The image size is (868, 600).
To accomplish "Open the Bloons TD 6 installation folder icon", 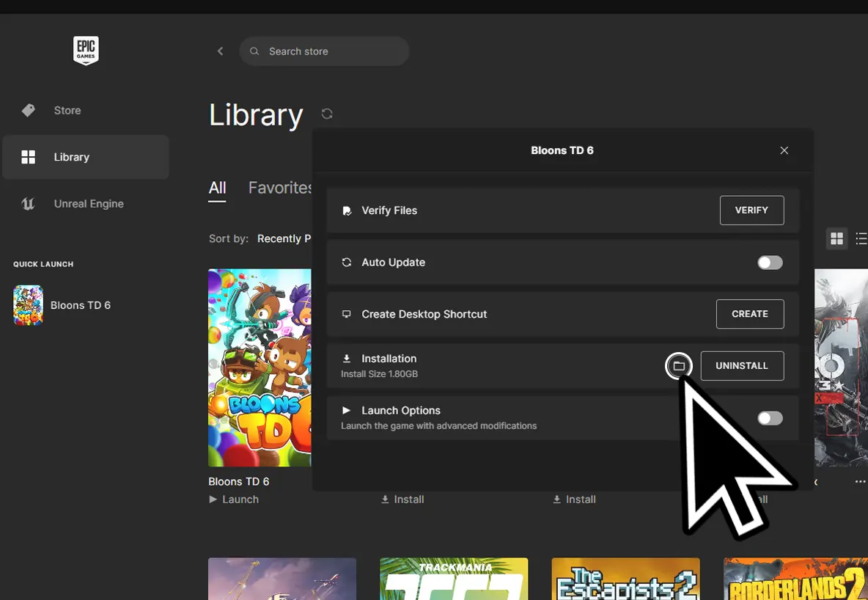I will tap(678, 365).
